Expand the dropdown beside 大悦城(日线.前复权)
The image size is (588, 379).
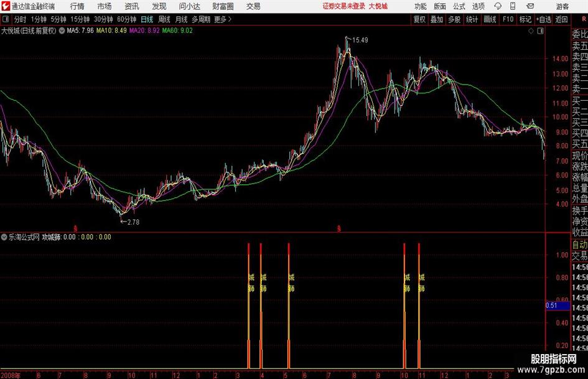coord(62,30)
